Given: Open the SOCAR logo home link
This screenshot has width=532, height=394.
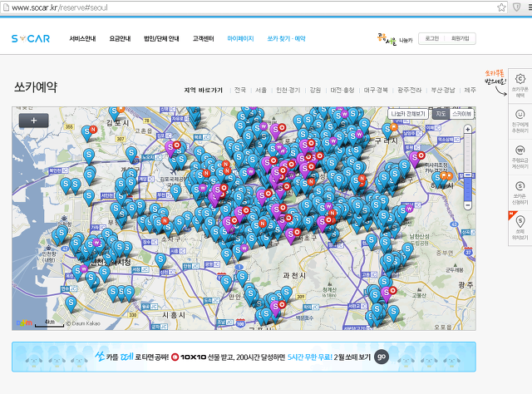Looking at the screenshot, I should [x=31, y=39].
